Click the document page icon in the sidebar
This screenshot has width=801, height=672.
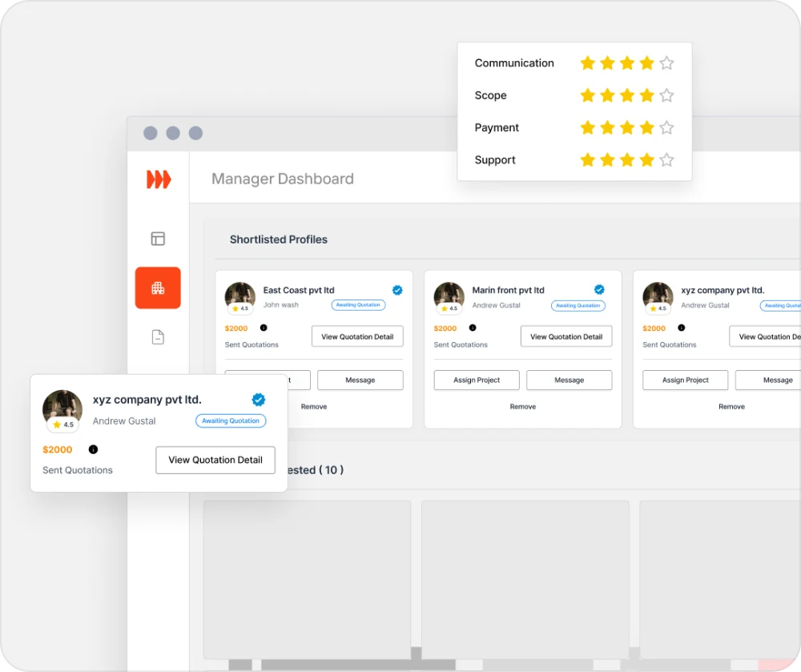coord(157,337)
